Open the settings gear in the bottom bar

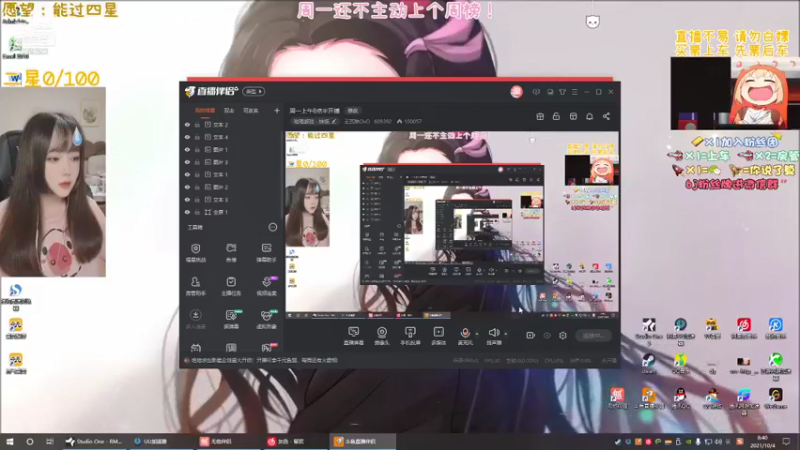[x=563, y=336]
